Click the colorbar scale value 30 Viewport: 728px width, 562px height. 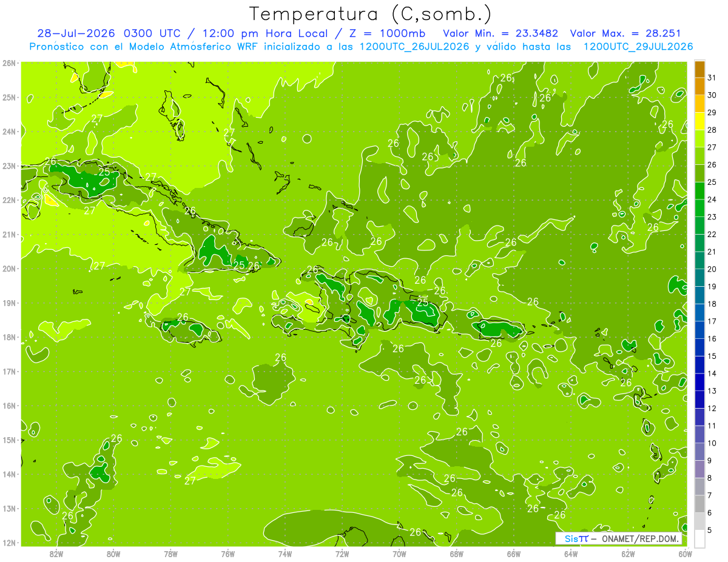click(712, 95)
